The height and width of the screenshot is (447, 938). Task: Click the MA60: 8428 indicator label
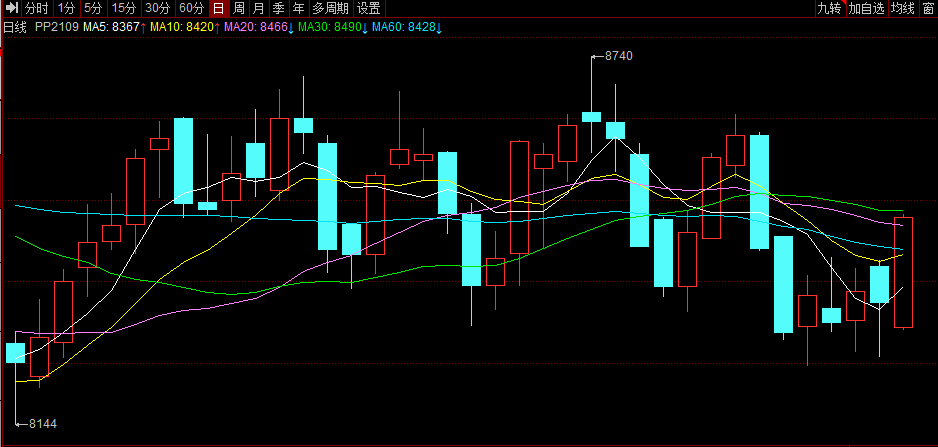point(407,27)
